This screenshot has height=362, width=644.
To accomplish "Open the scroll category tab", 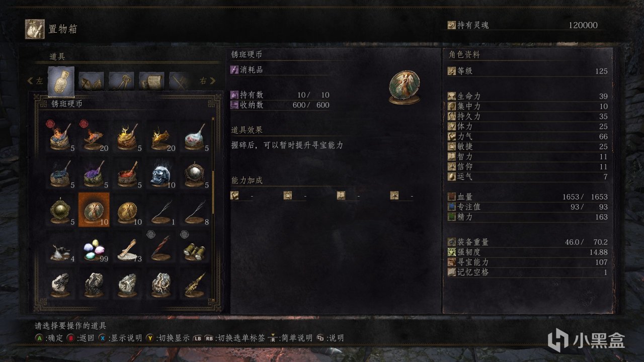I will [151, 81].
